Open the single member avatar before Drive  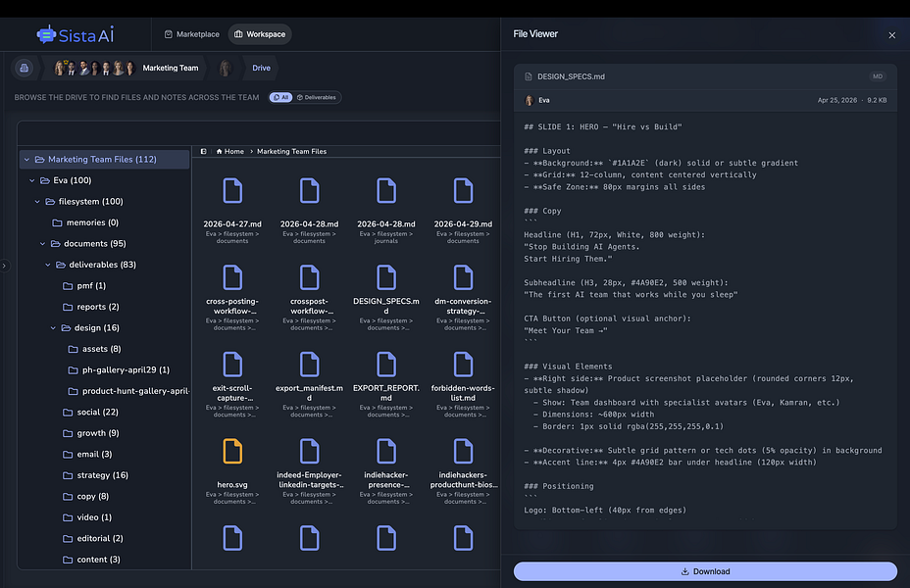click(x=226, y=68)
